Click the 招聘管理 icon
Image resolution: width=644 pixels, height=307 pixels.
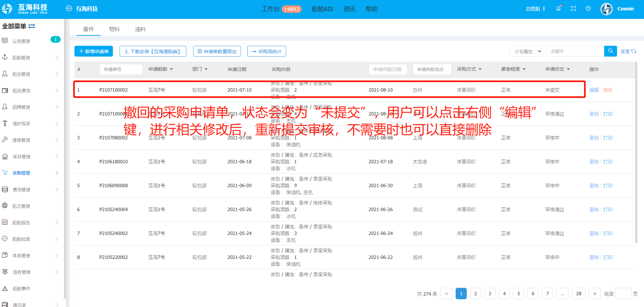(5, 107)
